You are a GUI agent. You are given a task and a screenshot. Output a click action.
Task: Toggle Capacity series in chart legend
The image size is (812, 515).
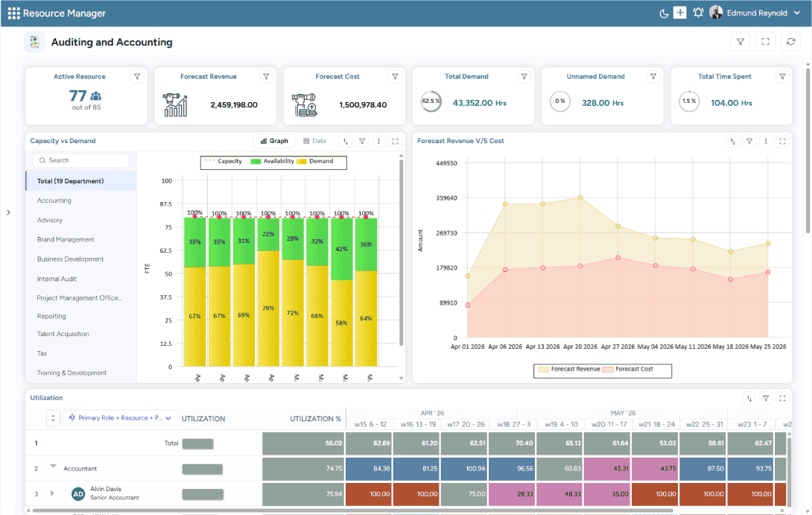[x=223, y=161]
